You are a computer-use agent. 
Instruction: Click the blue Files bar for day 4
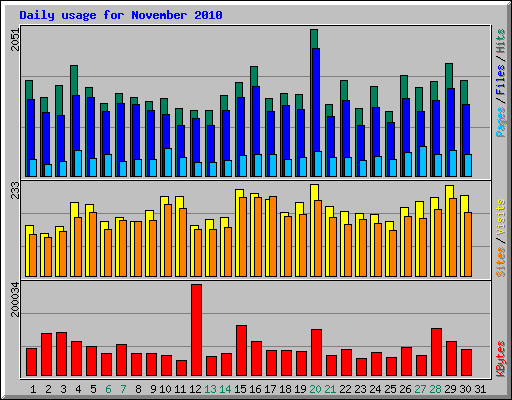76,123
